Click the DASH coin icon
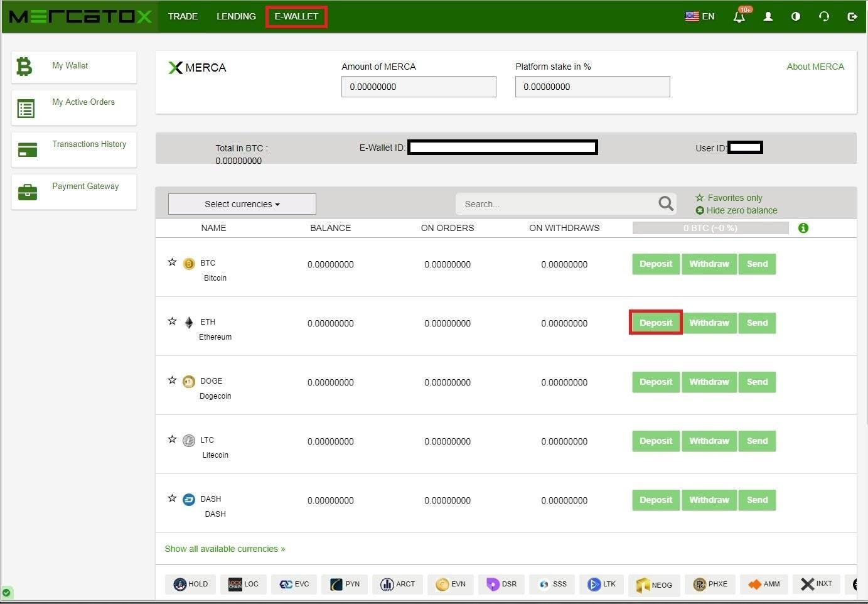This screenshot has height=604, width=868. point(189,500)
